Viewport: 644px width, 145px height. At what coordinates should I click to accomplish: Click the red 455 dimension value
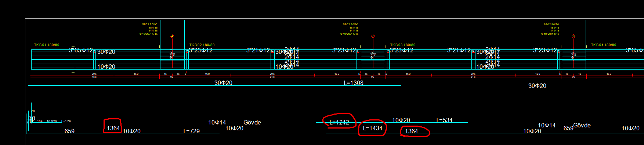pos(94,77)
